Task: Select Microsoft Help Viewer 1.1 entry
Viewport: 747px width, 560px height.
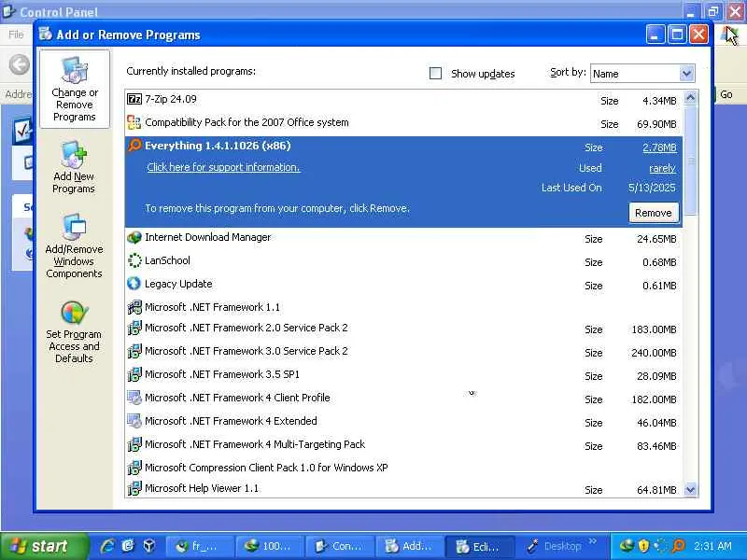Action: (403, 488)
